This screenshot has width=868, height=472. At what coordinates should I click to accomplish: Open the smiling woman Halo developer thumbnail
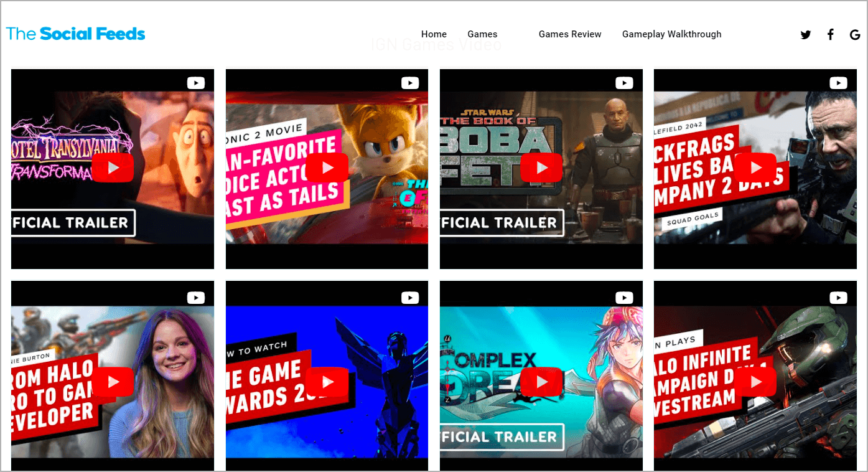[113, 375]
